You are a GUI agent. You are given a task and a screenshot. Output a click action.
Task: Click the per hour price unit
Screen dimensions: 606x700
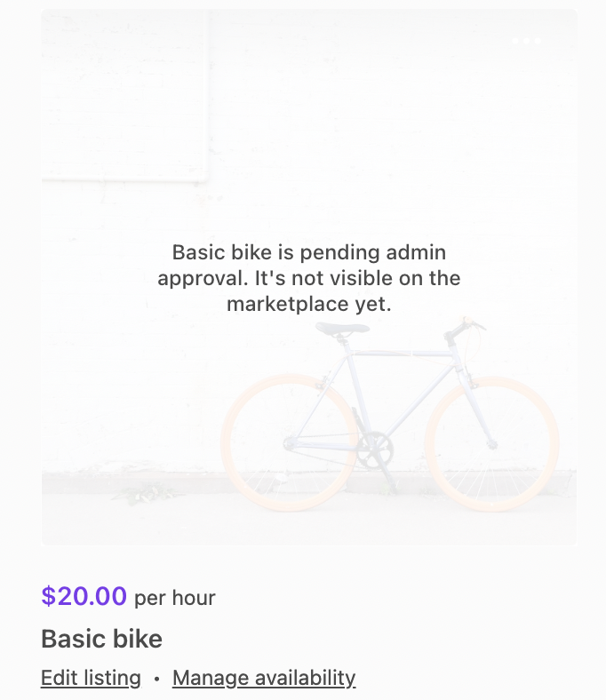click(x=175, y=598)
